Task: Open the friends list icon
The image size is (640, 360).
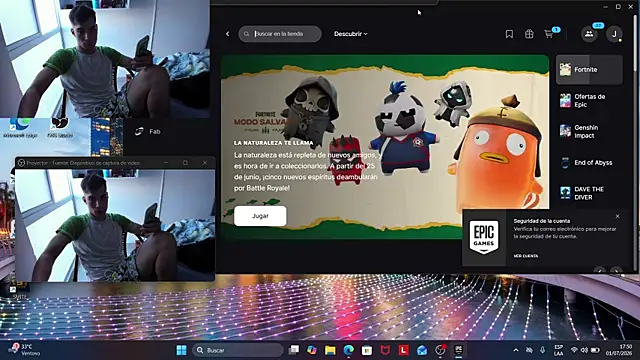Action: [x=589, y=34]
